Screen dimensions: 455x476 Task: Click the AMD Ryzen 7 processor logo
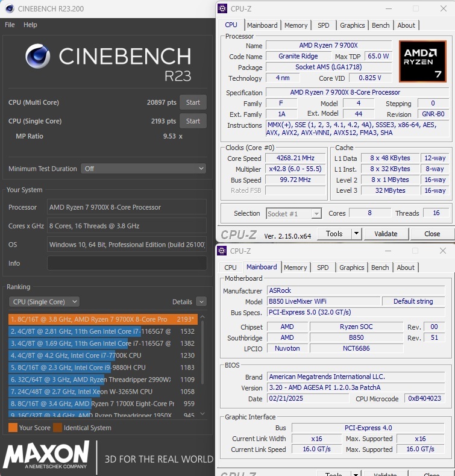pos(422,61)
